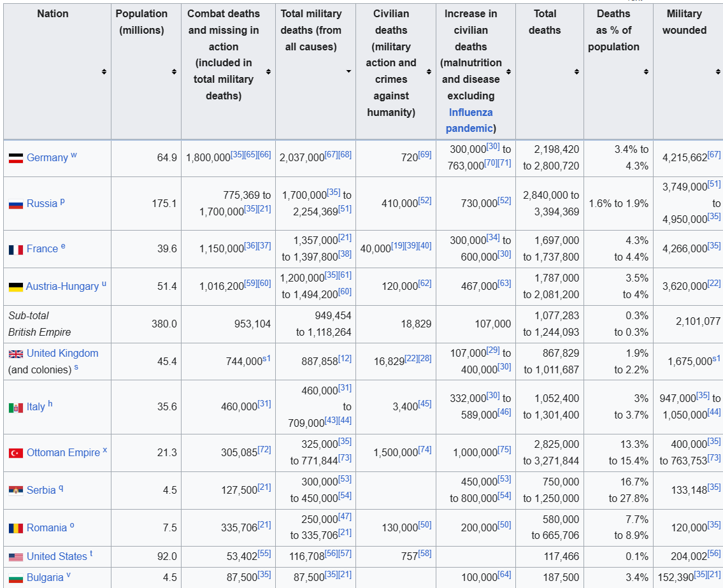Click the Russia flag icon
Viewport: 723px width, 588px height.
(x=16, y=204)
